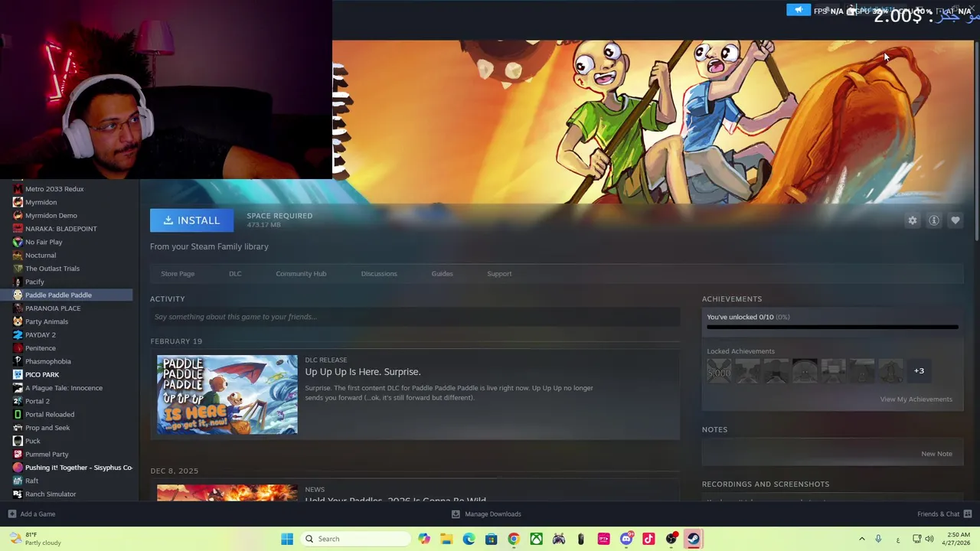This screenshot has width=980, height=551.
Task: Select The Outlast Trials game icon
Action: [18, 269]
